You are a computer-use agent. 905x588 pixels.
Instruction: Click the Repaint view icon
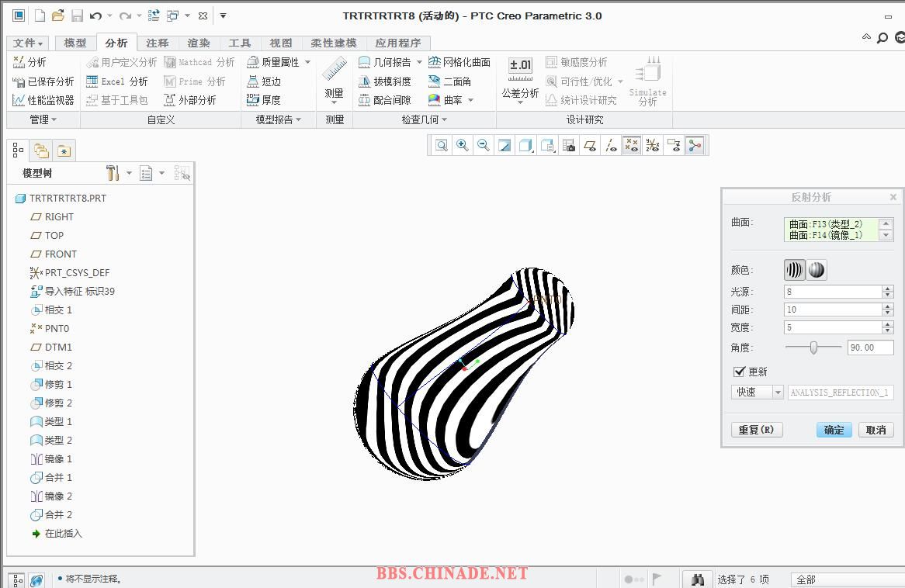tap(505, 145)
